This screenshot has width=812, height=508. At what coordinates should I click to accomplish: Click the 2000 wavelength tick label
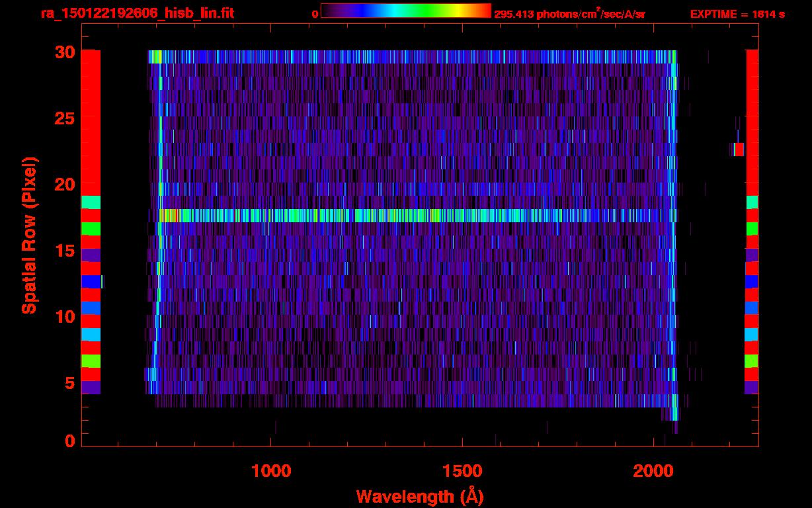click(655, 471)
